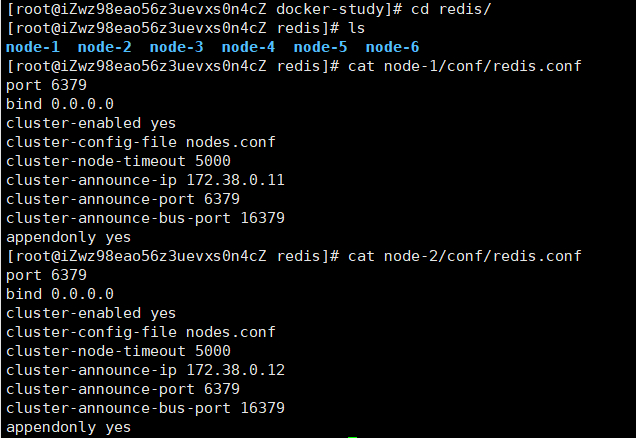The image size is (636, 438).
Task: Select the node-6 directory name
Action: 393,47
